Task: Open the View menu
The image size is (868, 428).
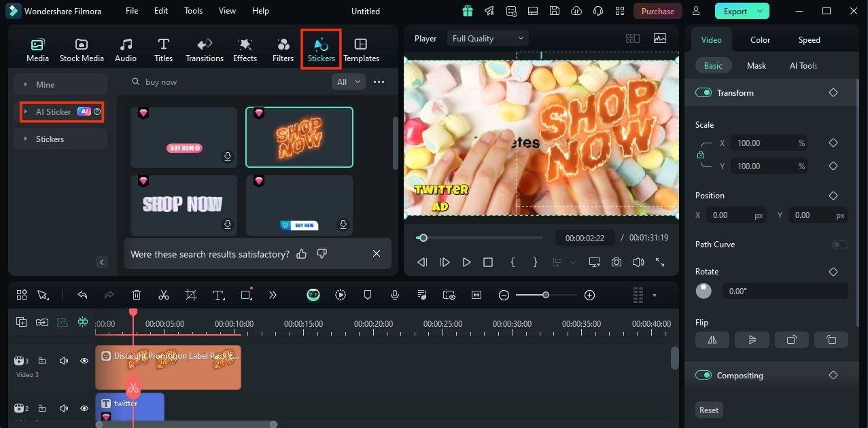Action: pyautogui.click(x=227, y=11)
